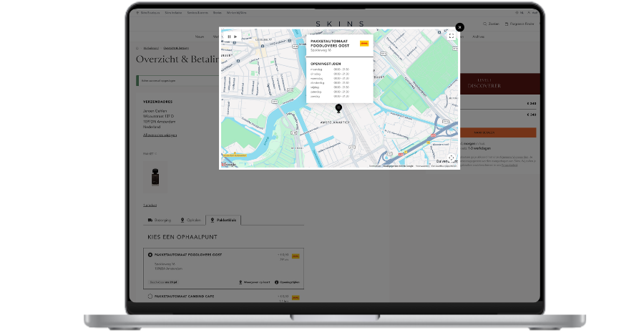
Task: Click the orange 'Naar betalen' button
Action: (498, 132)
